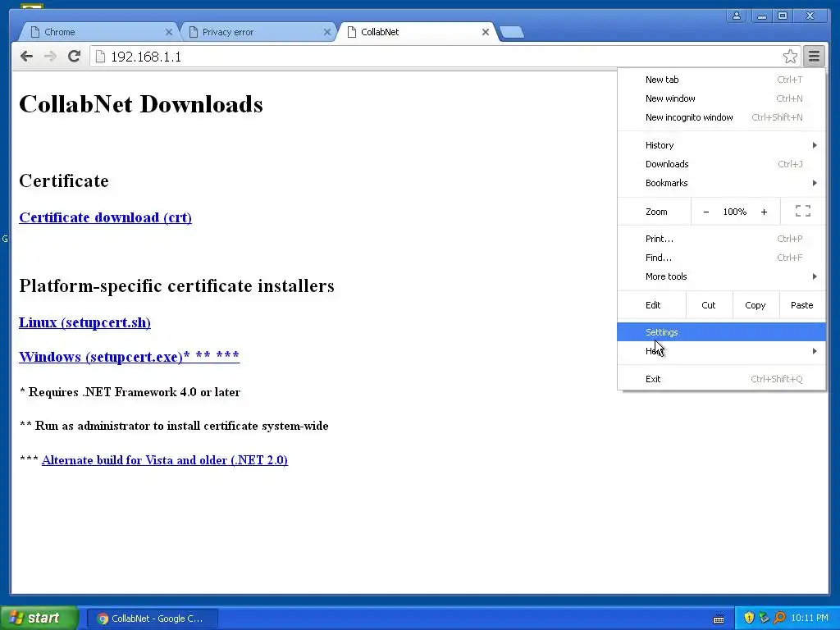840x630 pixels.
Task: Choose New tab from the menu
Action: (721, 80)
